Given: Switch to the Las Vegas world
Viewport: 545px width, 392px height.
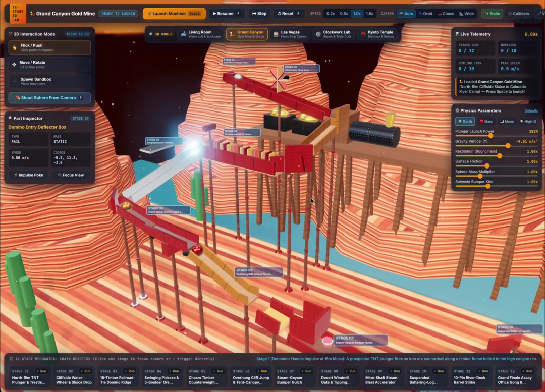Looking at the screenshot, I should pyautogui.click(x=290, y=34).
